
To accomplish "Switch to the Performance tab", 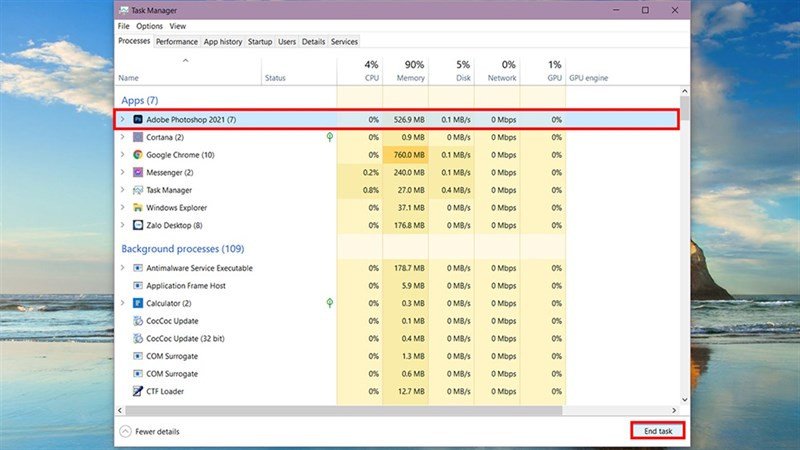I will pyautogui.click(x=176, y=42).
